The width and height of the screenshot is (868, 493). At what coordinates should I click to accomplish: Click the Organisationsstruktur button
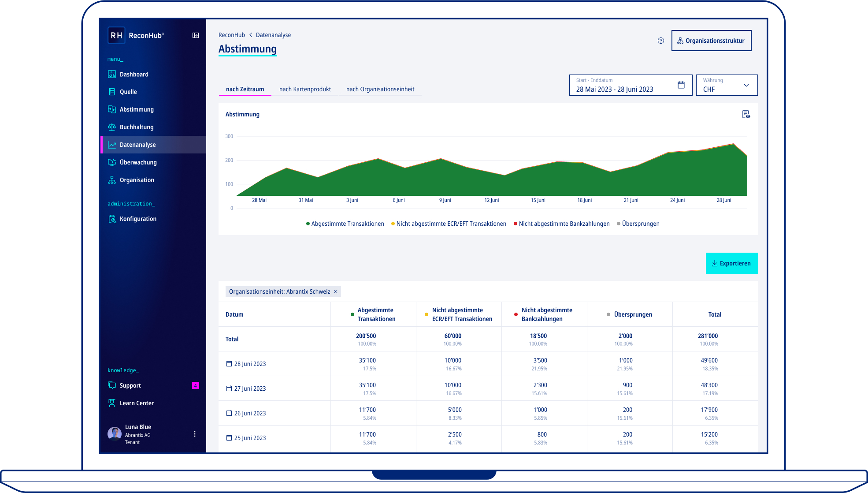[x=711, y=41]
